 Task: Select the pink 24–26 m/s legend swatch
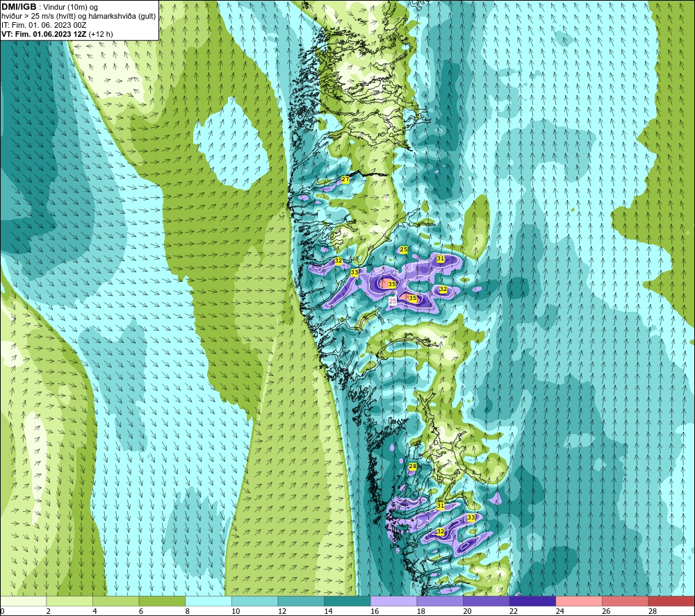pos(579,601)
